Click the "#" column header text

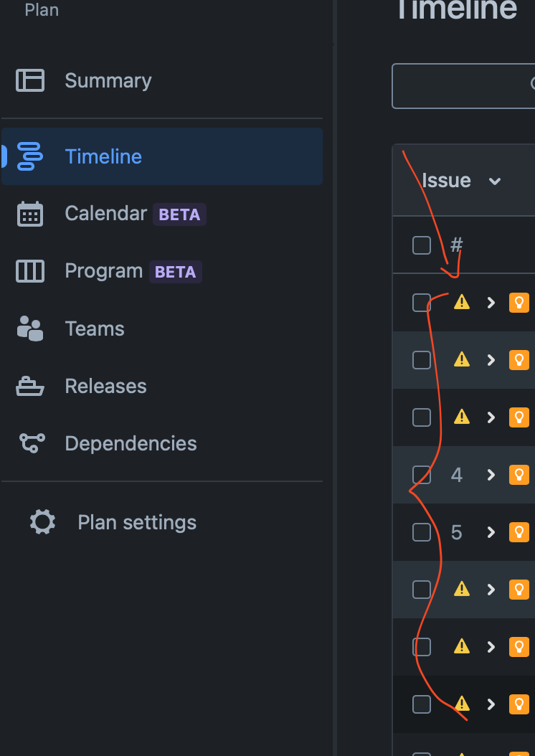pos(456,245)
